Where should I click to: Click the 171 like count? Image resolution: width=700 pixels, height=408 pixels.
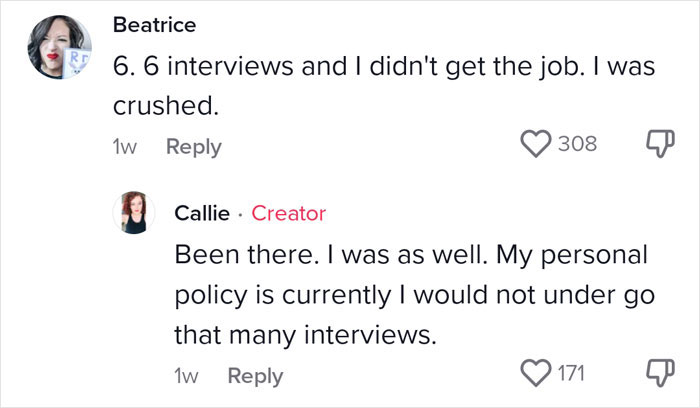pos(572,374)
